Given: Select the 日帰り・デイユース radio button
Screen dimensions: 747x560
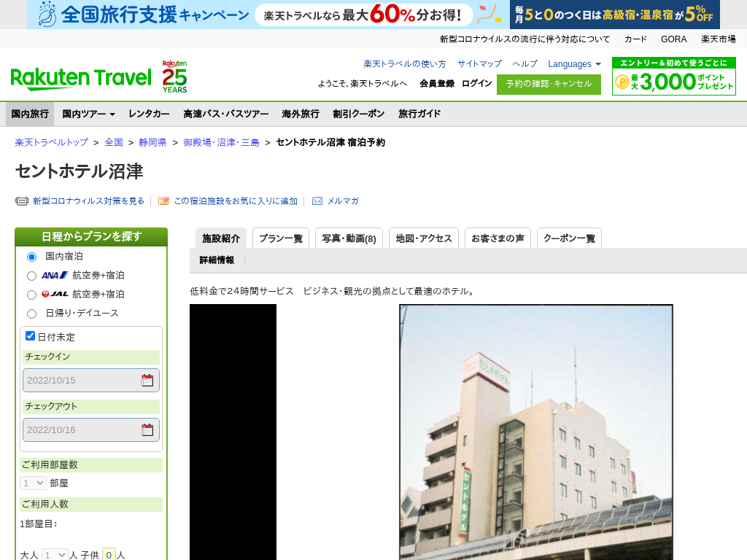Looking at the screenshot, I should (31, 314).
